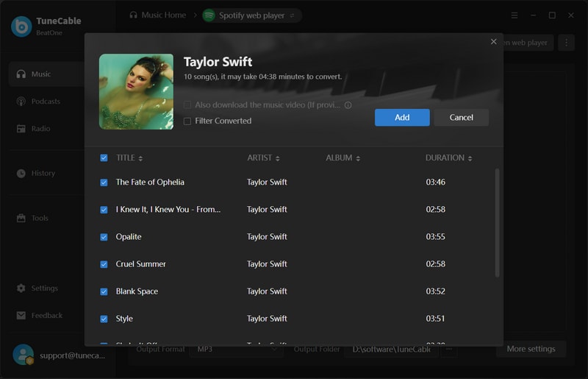The width and height of the screenshot is (588, 379).
Task: Uncheck The Fate of Ophelia
Action: (x=104, y=183)
